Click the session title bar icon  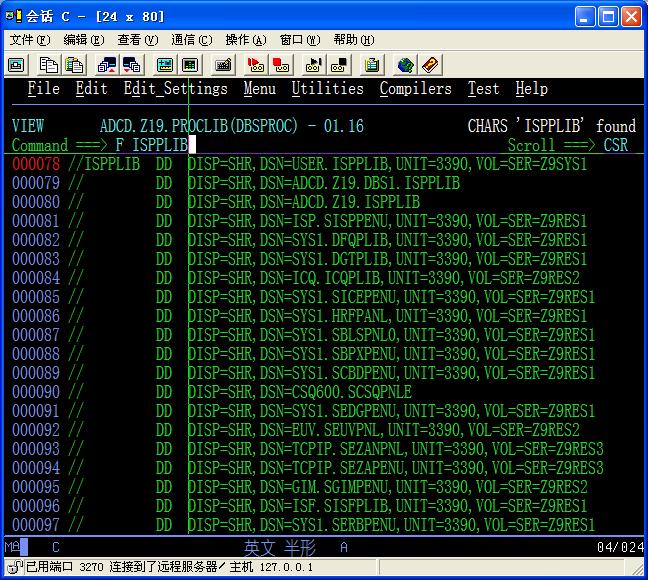click(x=13, y=16)
